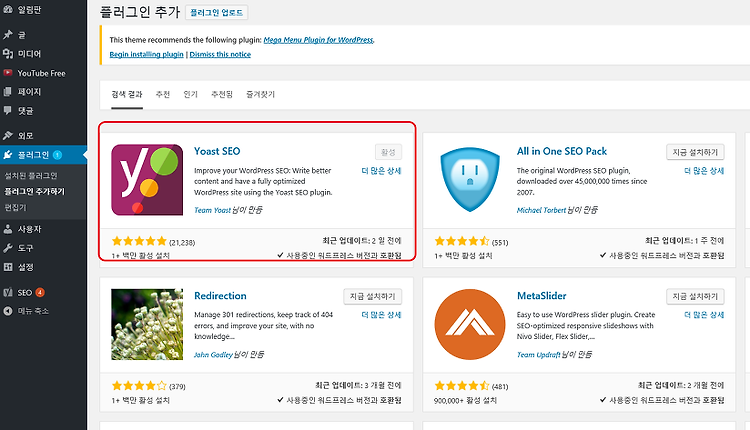Click MetaSlider star rating
This screenshot has width=750, height=430.
462,386
